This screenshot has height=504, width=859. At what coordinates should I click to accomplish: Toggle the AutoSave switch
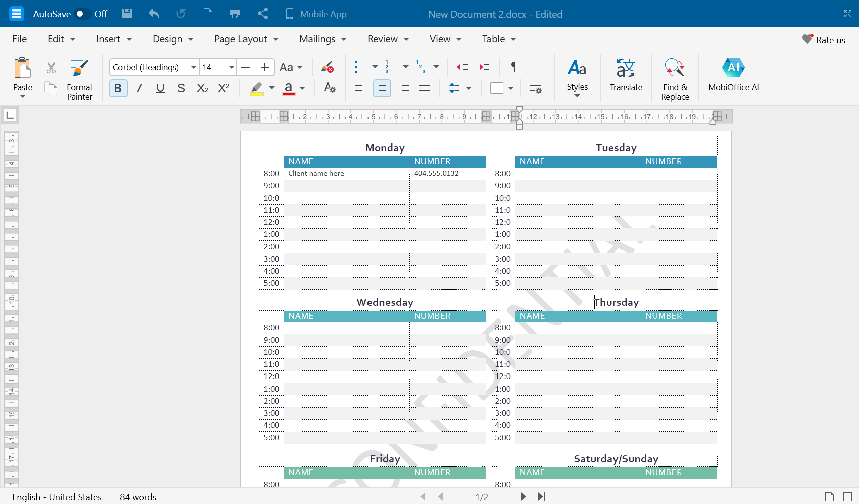coord(82,14)
